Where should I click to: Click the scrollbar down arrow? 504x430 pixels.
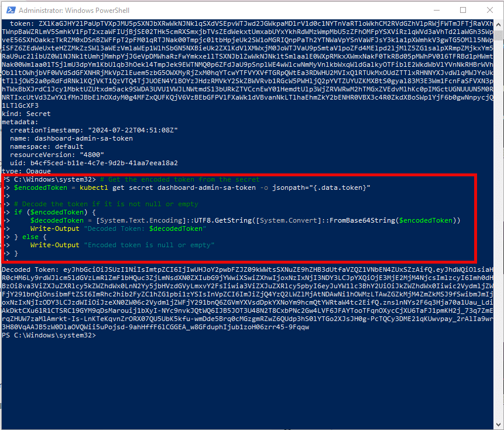(x=499, y=425)
